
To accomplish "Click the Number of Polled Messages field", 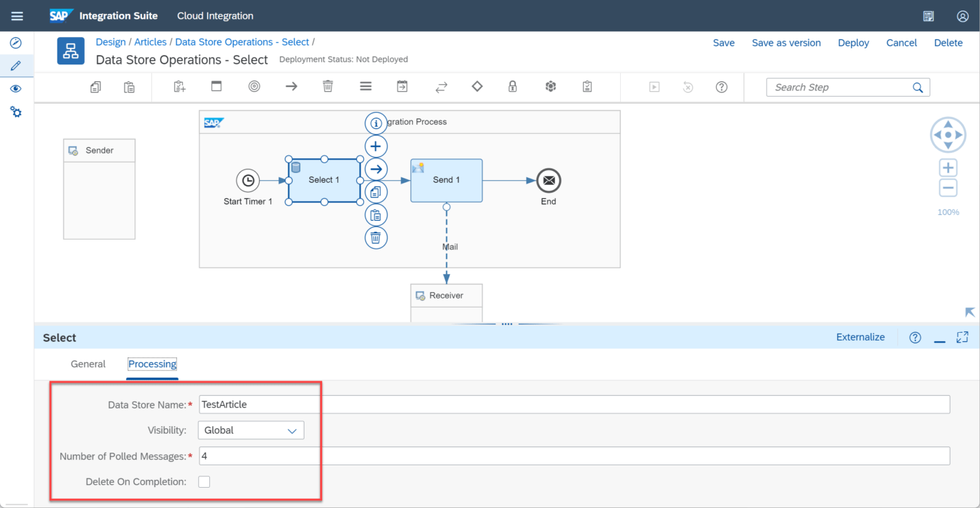I will [x=574, y=456].
